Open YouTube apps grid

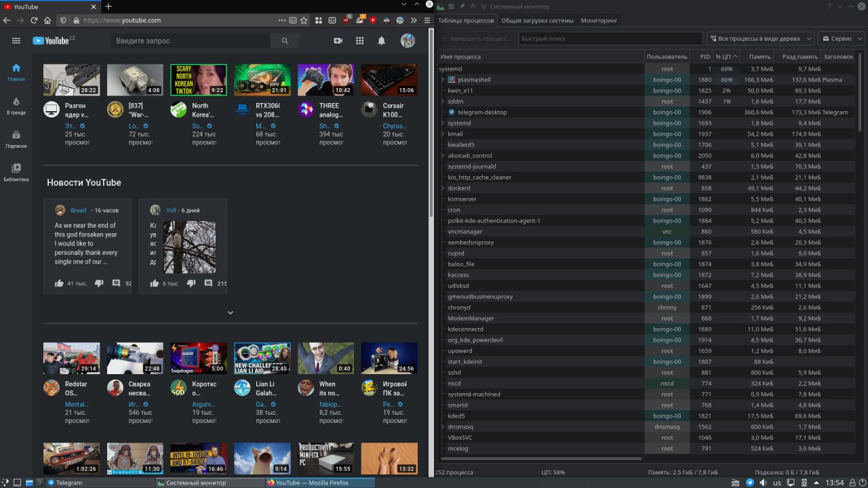pos(360,41)
